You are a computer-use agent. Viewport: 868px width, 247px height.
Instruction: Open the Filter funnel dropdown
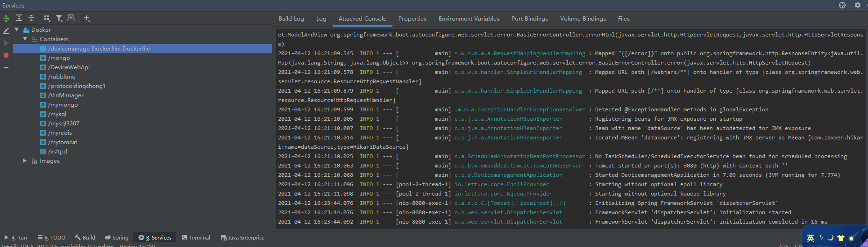(59, 18)
